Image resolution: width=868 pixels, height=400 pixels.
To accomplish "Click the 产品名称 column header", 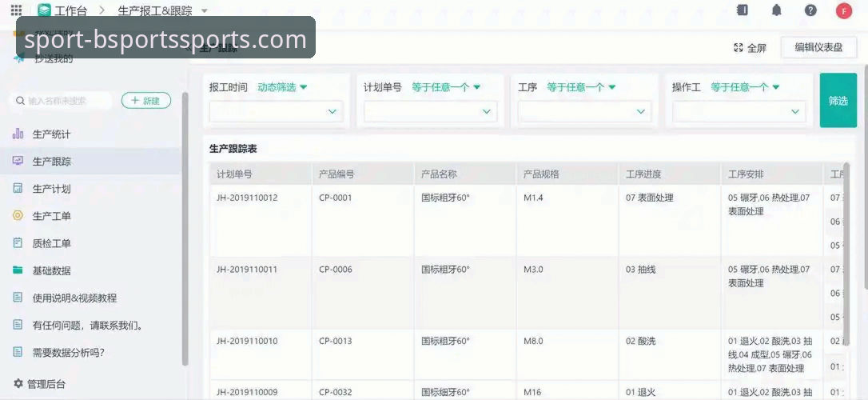I will click(x=465, y=174).
